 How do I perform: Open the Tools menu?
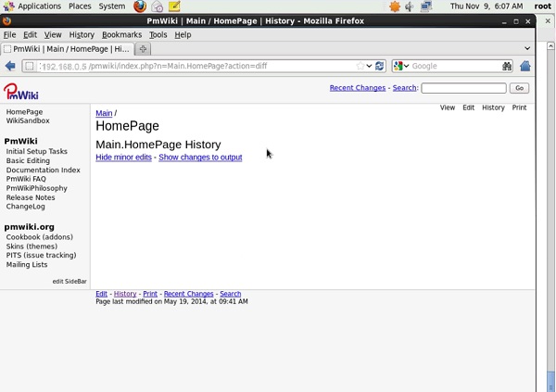click(158, 35)
